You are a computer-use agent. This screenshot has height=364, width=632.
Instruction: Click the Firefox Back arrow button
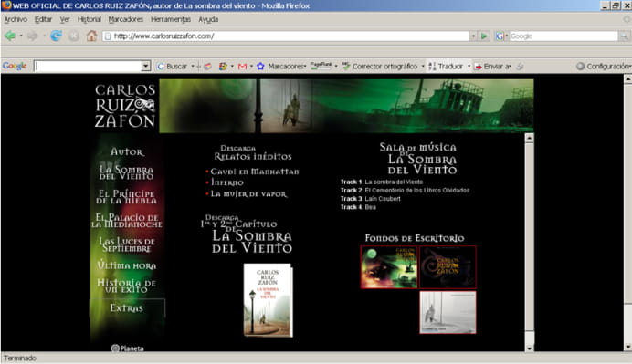point(10,36)
